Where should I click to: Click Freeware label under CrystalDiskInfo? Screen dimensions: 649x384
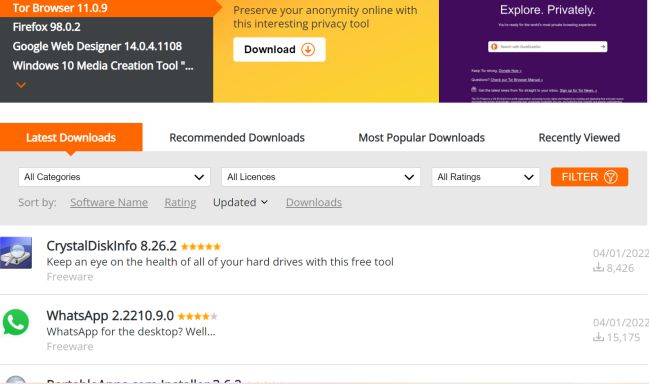point(70,276)
